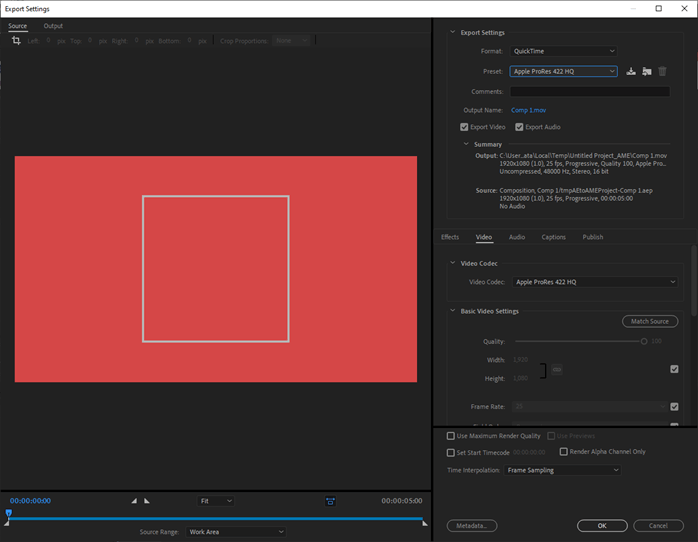Image resolution: width=698 pixels, height=542 pixels.
Task: Click the Import Preset icon
Action: click(647, 71)
